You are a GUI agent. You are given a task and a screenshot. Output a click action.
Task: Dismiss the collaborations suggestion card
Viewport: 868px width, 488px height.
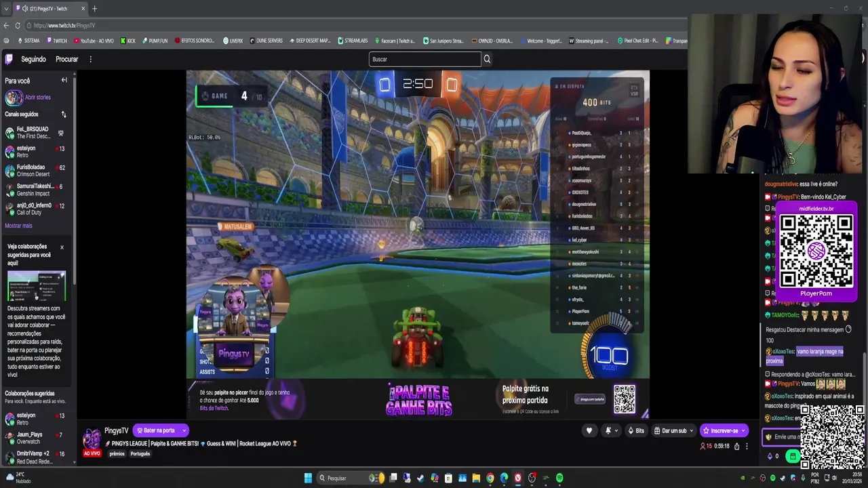coord(62,247)
